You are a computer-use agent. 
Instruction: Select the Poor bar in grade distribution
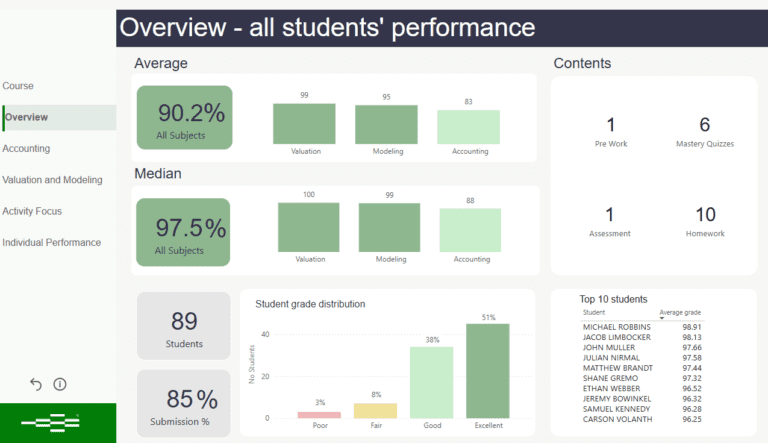[319, 414]
